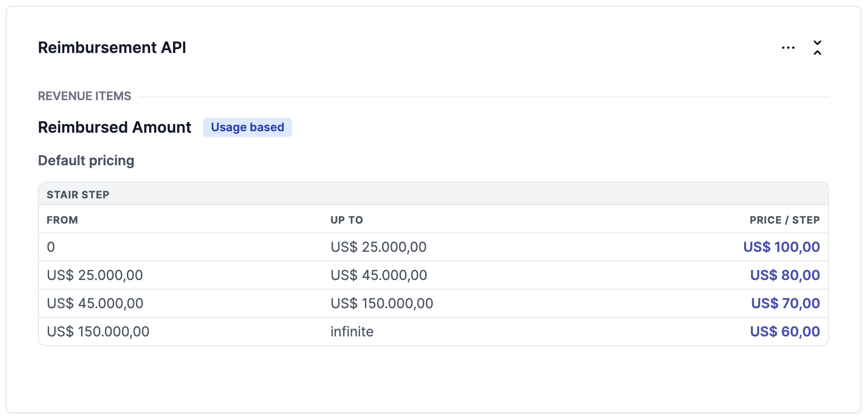Open the three-dot more options menu
Screen dimensions: 868x420
click(x=788, y=48)
